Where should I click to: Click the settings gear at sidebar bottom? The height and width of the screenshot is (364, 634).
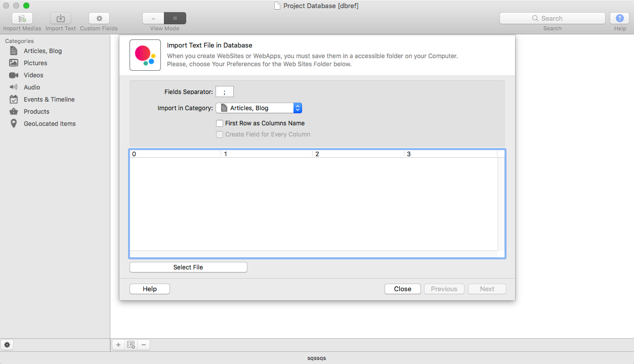click(x=7, y=345)
